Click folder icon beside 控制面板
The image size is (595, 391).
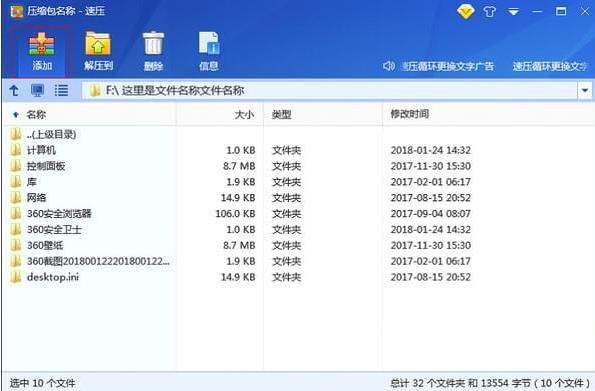(16, 166)
